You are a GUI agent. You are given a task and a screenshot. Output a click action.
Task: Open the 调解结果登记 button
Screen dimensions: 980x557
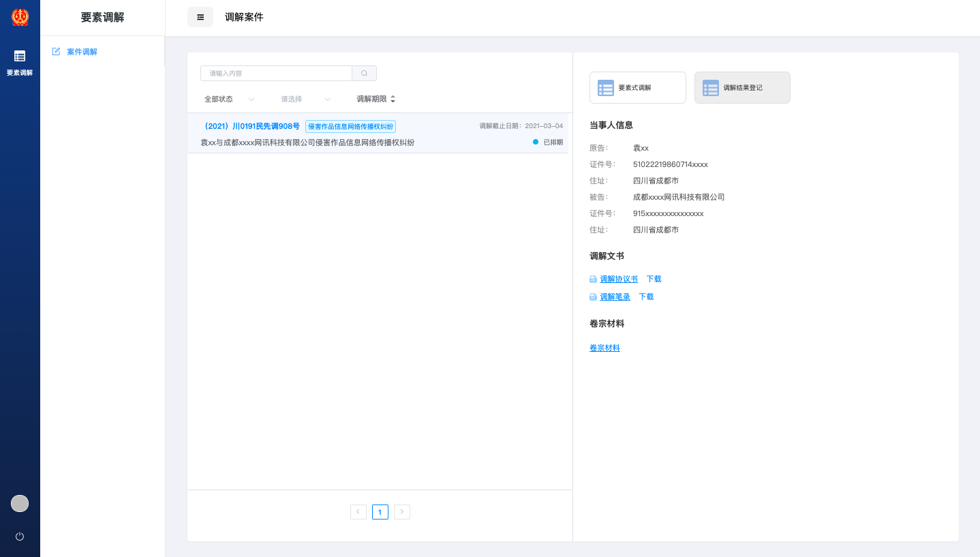click(742, 88)
